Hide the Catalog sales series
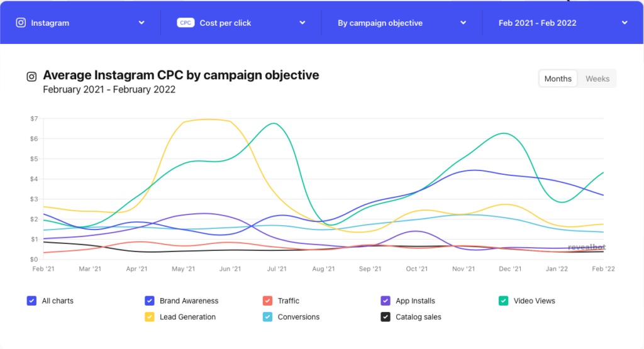This screenshot has width=644, height=349. pos(386,317)
